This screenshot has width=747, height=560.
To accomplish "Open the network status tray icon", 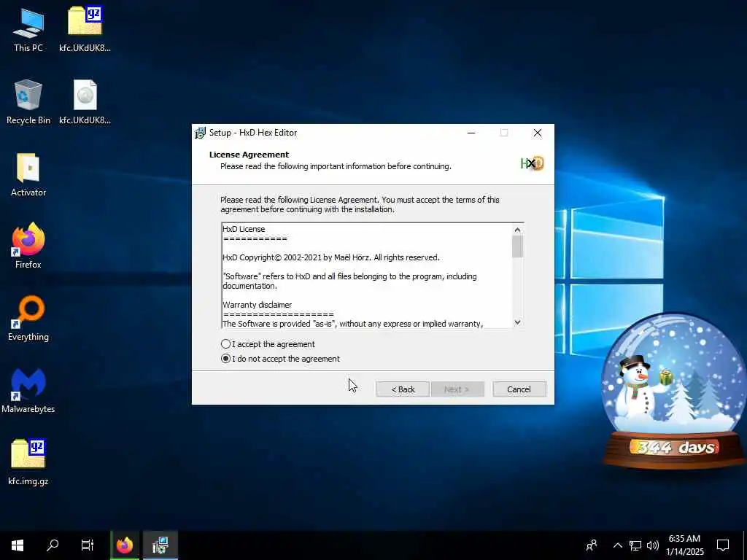I will tap(635, 545).
